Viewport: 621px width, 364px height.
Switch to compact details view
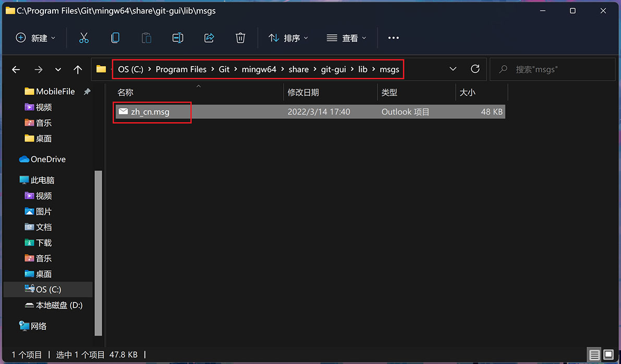pos(593,355)
